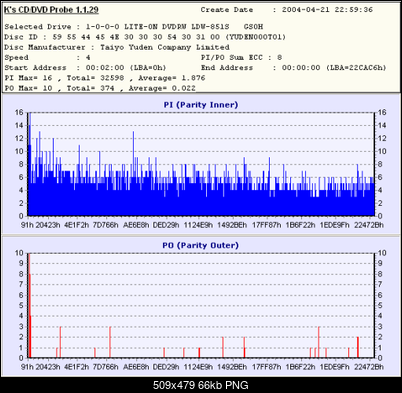This screenshot has width=402, height=393.
Task: Click the Selected Drive LITE-ON DVDRW line
Action: click(134, 27)
